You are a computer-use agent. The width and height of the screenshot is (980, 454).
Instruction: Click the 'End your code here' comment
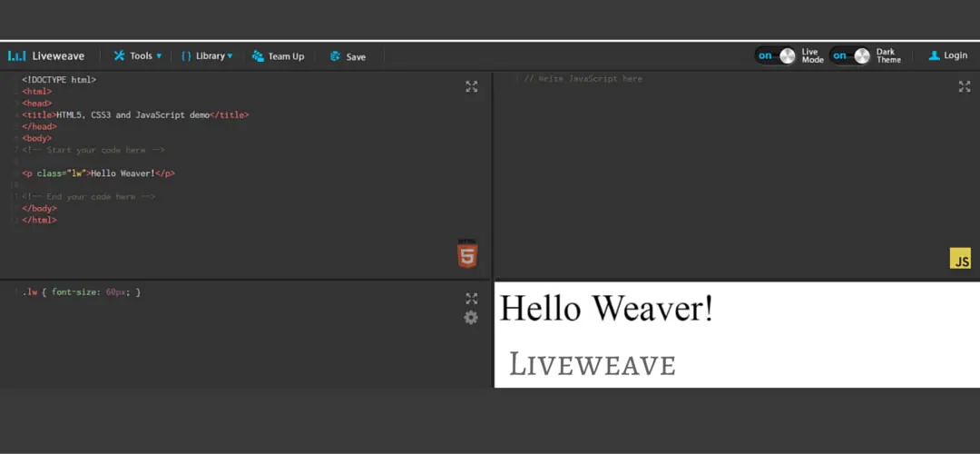click(x=88, y=196)
